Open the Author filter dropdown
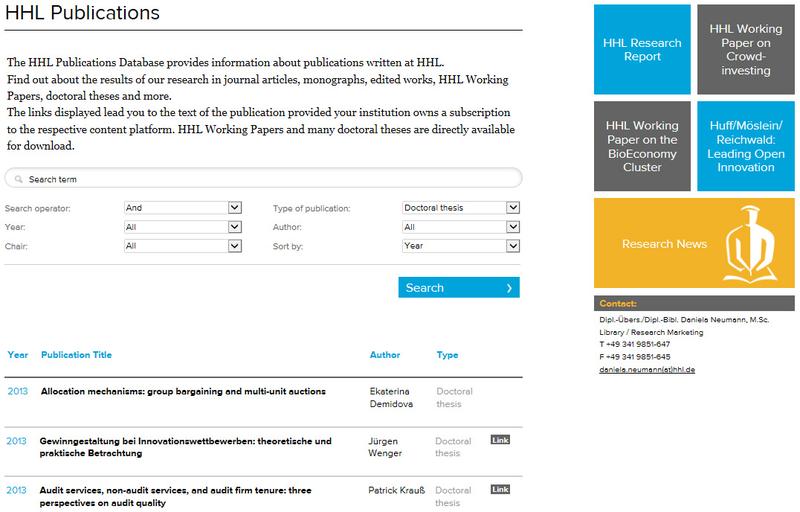This screenshot has height=512, width=800. [x=461, y=227]
